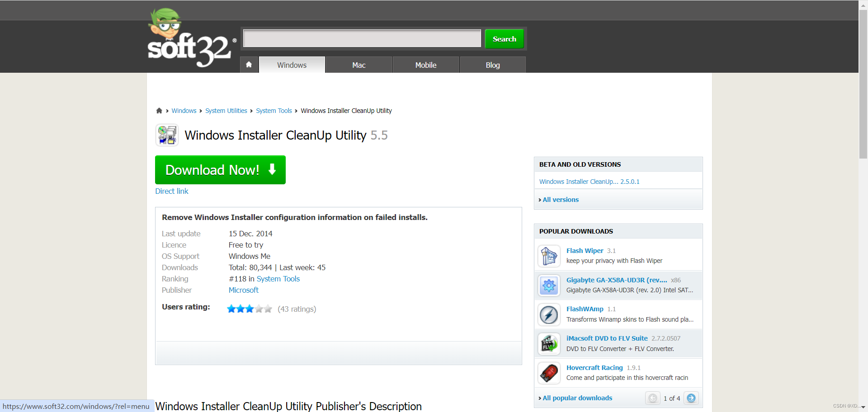Screen dimensions: 868x412
Task: Open FlashWAmp via its lightning icon
Action: (548, 314)
